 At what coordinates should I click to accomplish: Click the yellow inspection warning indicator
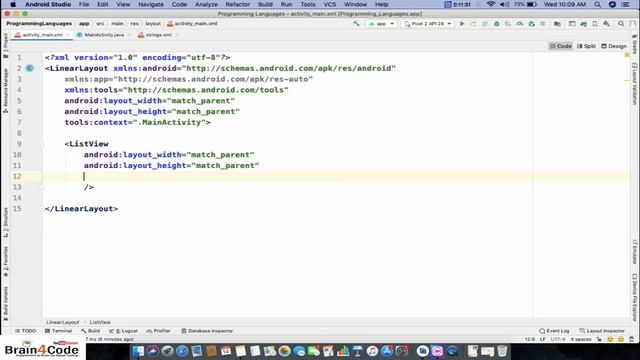pyautogui.click(x=627, y=55)
